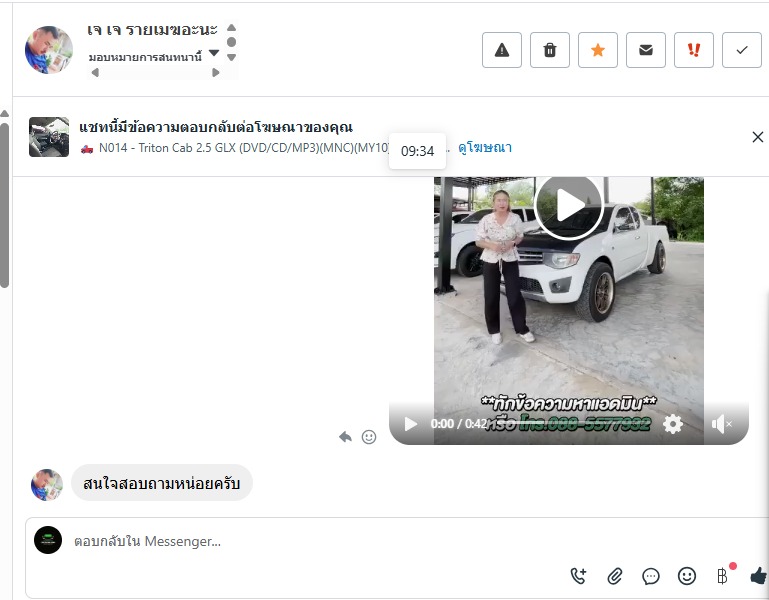The width and height of the screenshot is (769, 600).
Task: React to video message with smiley icon
Action: (369, 437)
